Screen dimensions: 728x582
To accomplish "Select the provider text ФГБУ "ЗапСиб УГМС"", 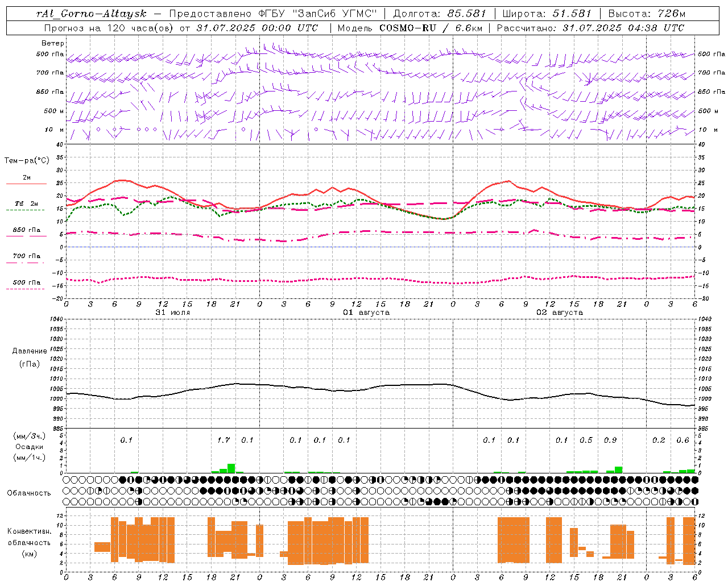I will (x=319, y=14).
